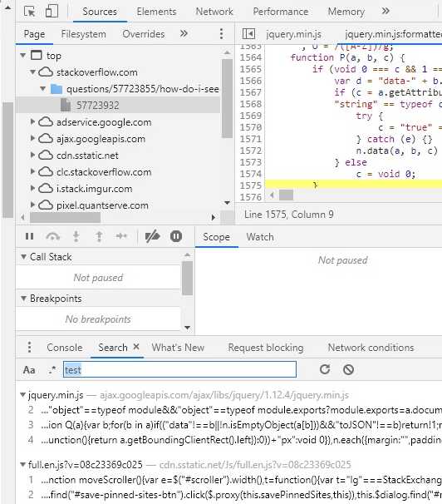Open the What's New drawer tab
This screenshot has width=442, height=504.
178,348
